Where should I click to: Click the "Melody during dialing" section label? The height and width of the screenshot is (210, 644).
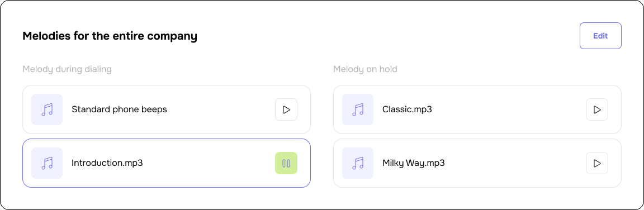point(67,69)
